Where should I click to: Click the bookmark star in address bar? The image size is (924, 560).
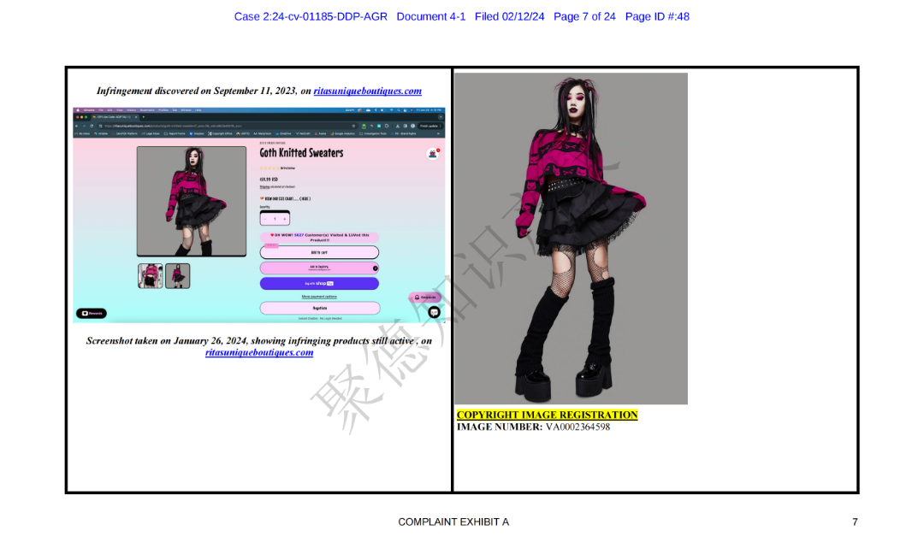(x=353, y=126)
